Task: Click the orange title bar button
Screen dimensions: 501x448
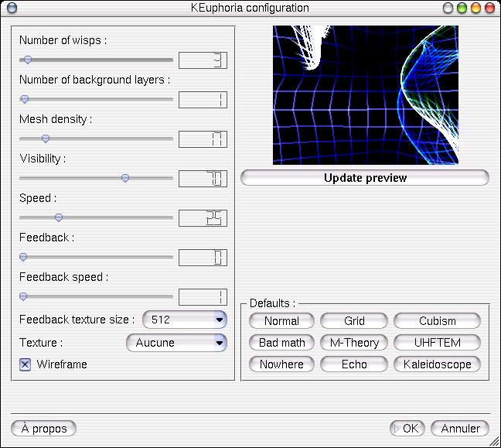Action: coord(475,8)
